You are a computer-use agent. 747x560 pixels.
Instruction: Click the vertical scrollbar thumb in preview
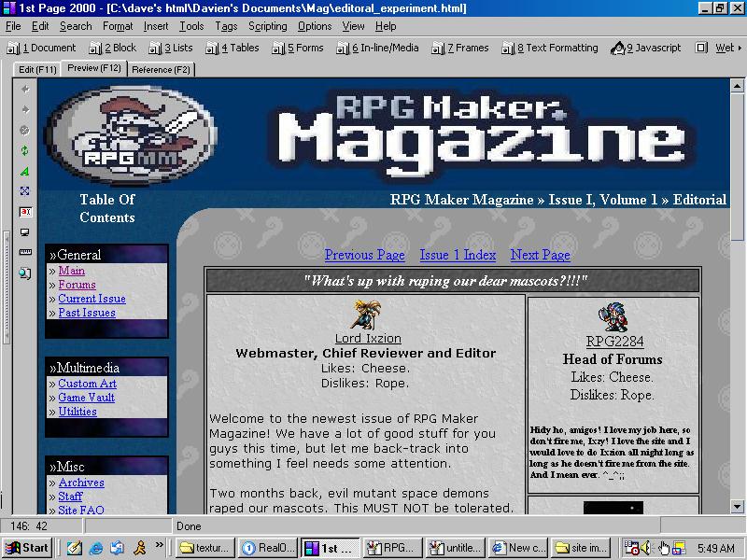coord(737,168)
